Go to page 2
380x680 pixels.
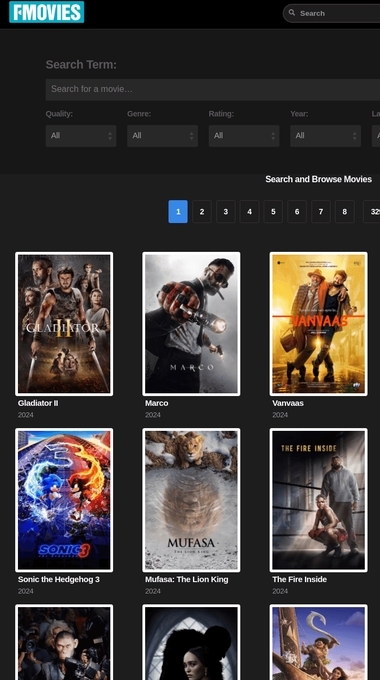coord(202,212)
